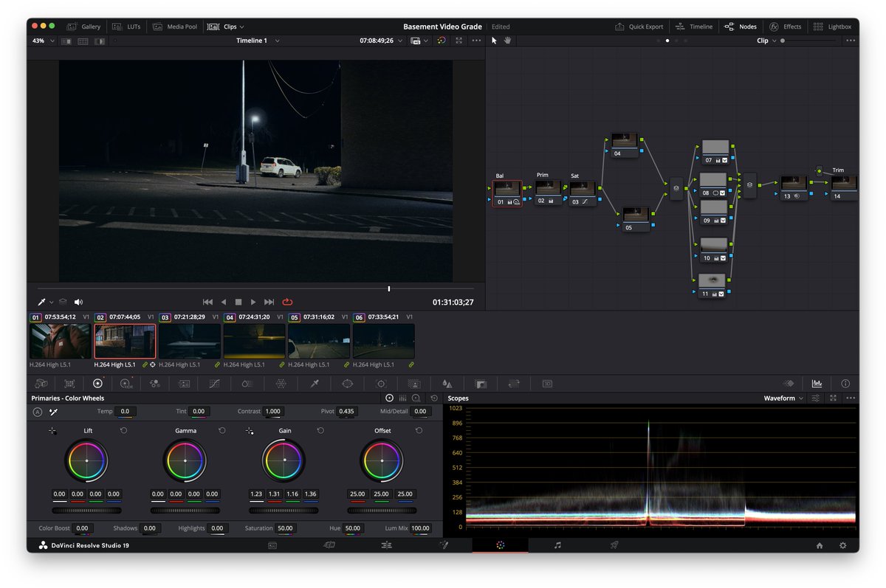Switch to the Cut page
This screenshot has height=588, width=886.
[329, 545]
